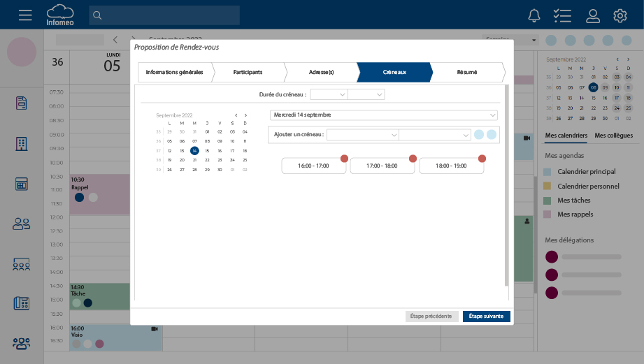Open first Ajouter un créneau time dropdown
Screen dimensions: 644x364
tap(363, 135)
